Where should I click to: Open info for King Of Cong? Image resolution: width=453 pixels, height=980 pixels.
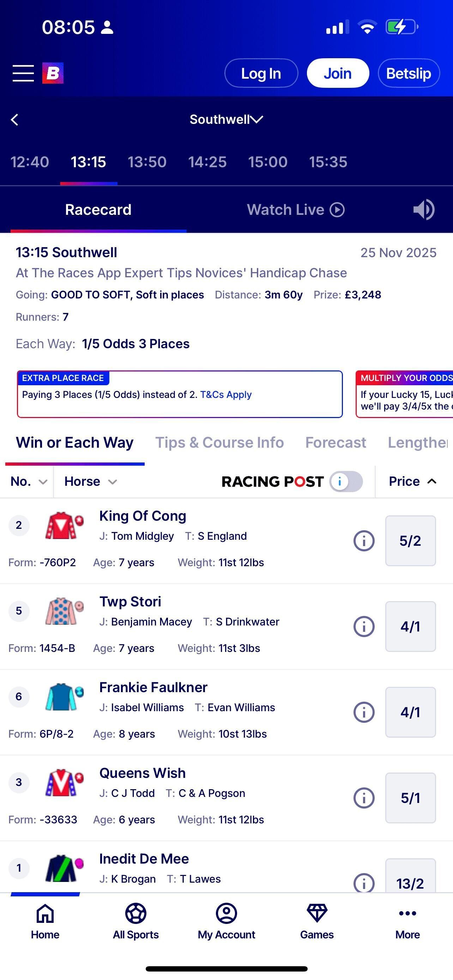364,540
